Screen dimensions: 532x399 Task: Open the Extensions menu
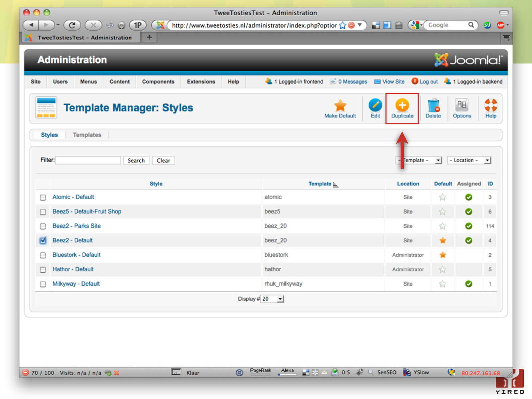[x=201, y=81]
